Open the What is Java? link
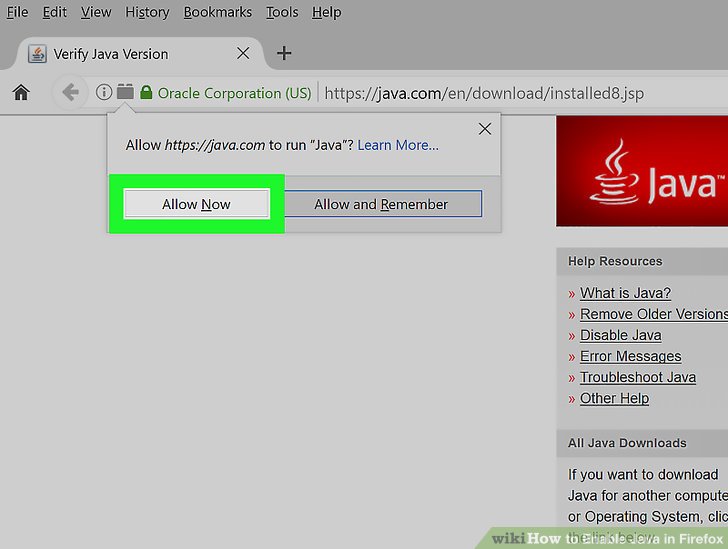The image size is (728, 549). click(x=625, y=293)
